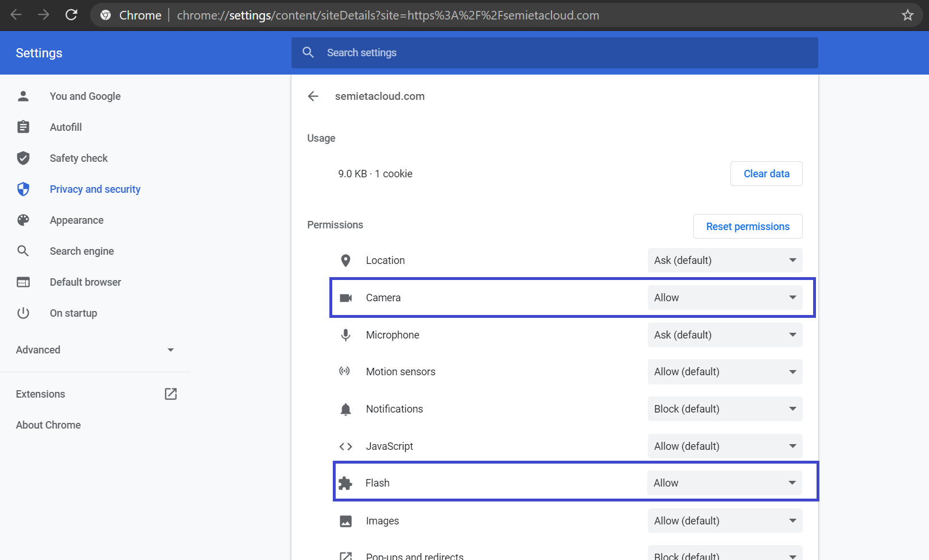Viewport: 929px width, 560px height.
Task: Open the JavaScript permission dropdown
Action: pyautogui.click(x=725, y=446)
